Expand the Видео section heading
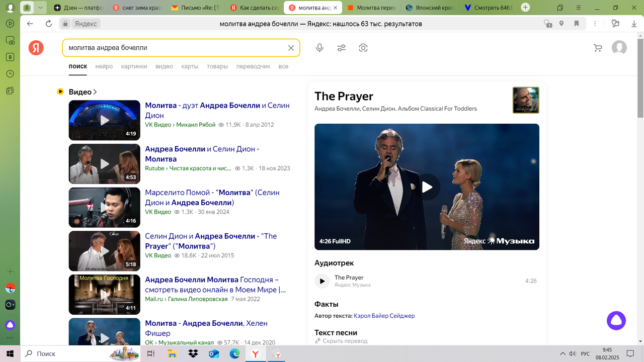 tap(83, 92)
